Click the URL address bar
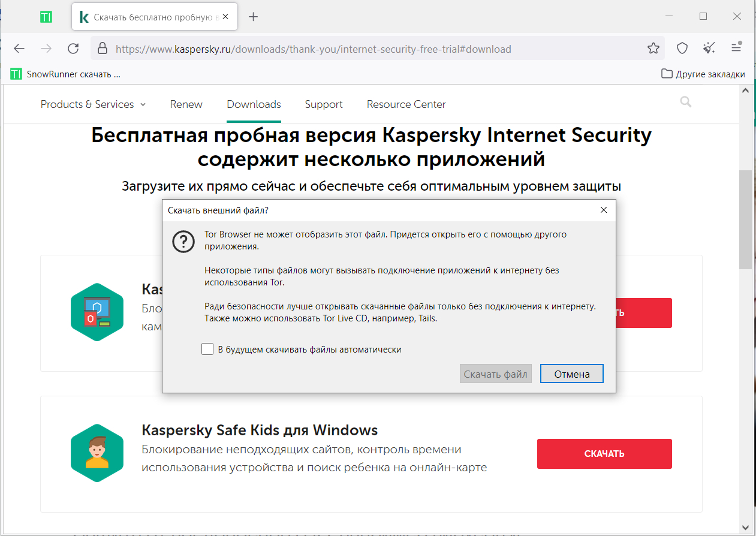Viewport: 756px width, 536px height. (x=372, y=49)
